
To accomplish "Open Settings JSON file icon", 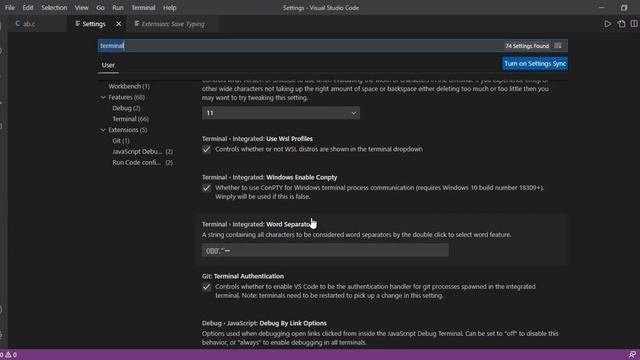I will [x=621, y=24].
